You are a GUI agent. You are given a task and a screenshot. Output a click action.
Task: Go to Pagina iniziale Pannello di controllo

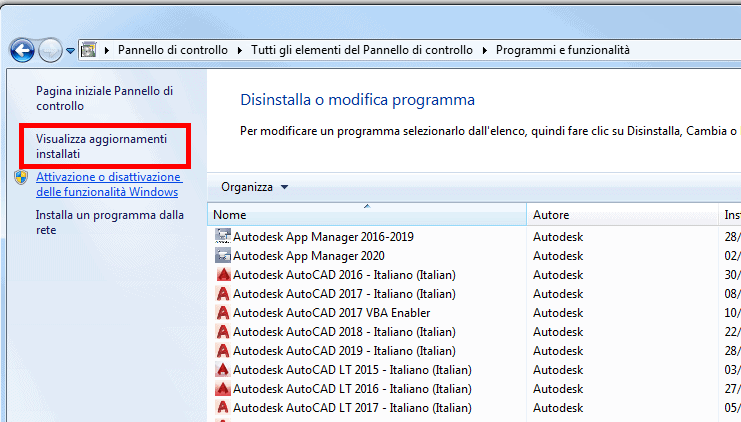pyautogui.click(x=104, y=98)
